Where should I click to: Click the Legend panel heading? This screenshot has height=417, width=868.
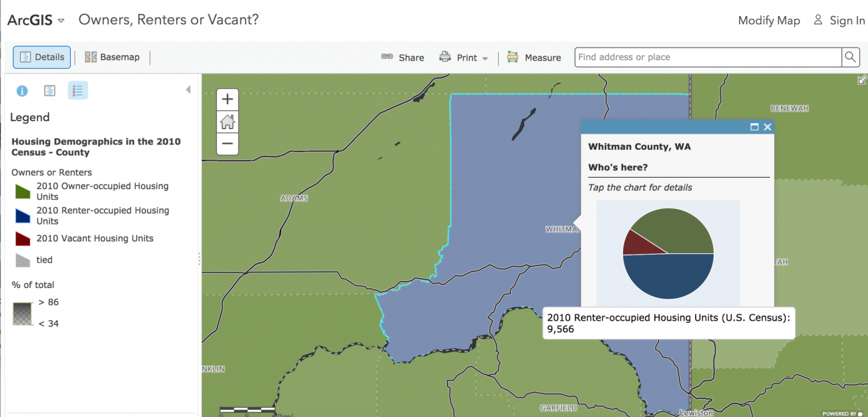[x=30, y=117]
